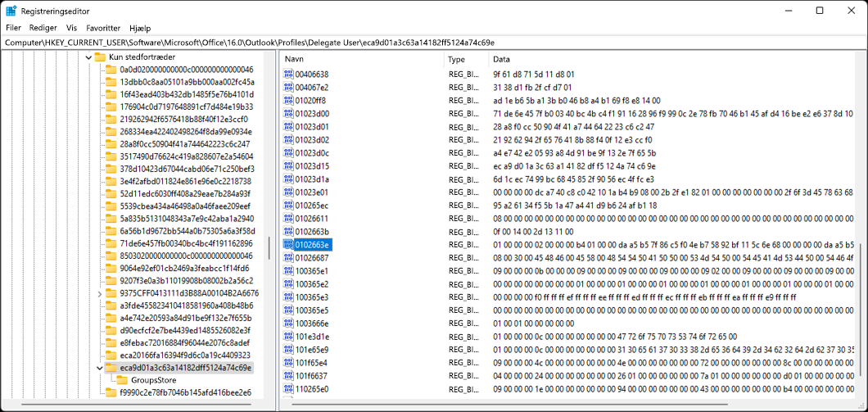Select the 101f65e4 value name
The image size is (868, 412).
[312, 363]
